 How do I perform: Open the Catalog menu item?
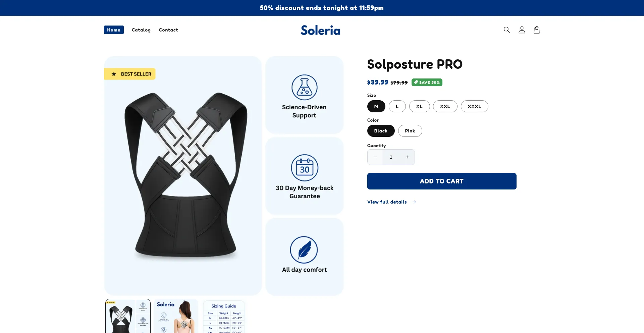pos(141,30)
